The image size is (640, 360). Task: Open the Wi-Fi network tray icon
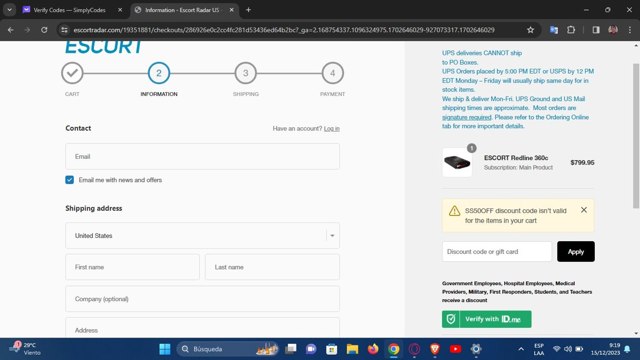556,349
